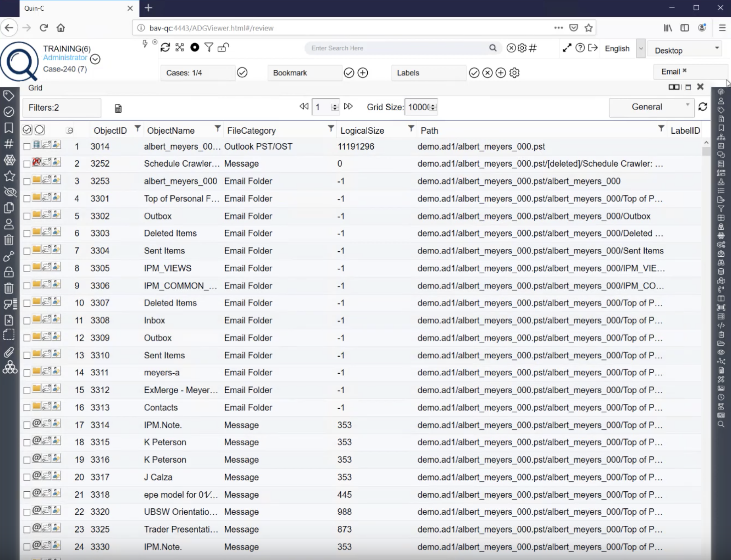Screen dimensions: 731x560
Task: Click the Labels field
Action: pyautogui.click(x=428, y=73)
